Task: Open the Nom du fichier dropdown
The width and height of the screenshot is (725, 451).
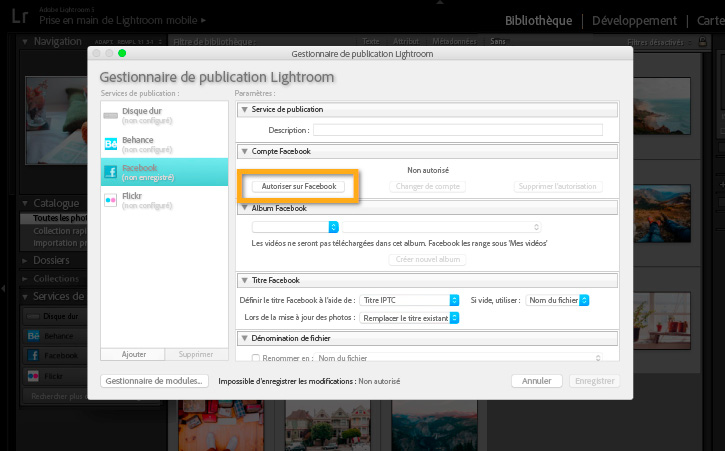Action: coord(557,300)
